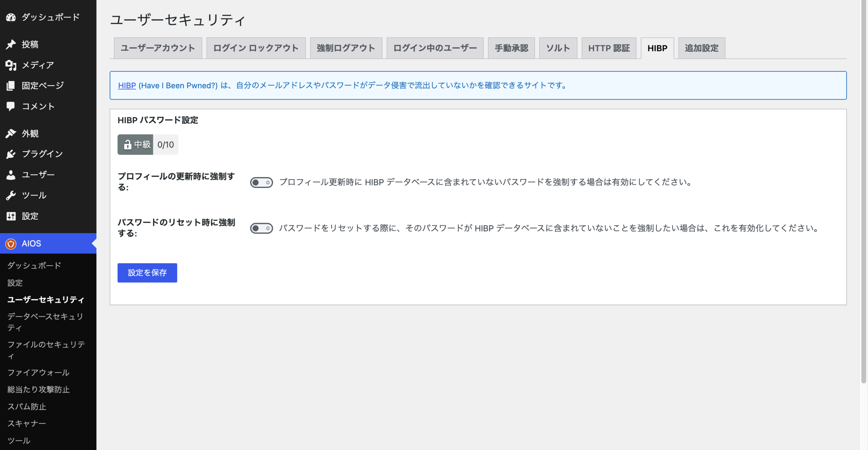Click the HIBP パスワード設定 heading

[158, 120]
